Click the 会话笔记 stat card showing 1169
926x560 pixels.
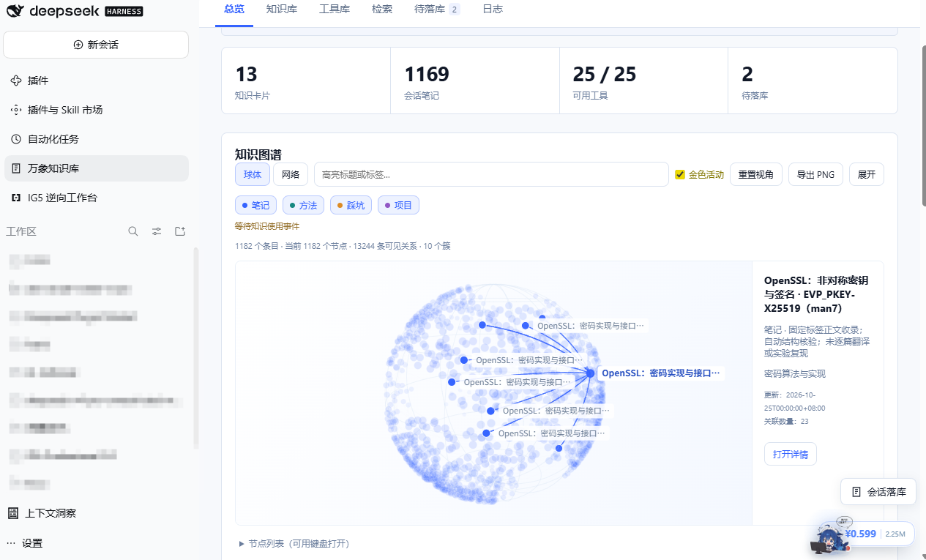[x=475, y=81]
